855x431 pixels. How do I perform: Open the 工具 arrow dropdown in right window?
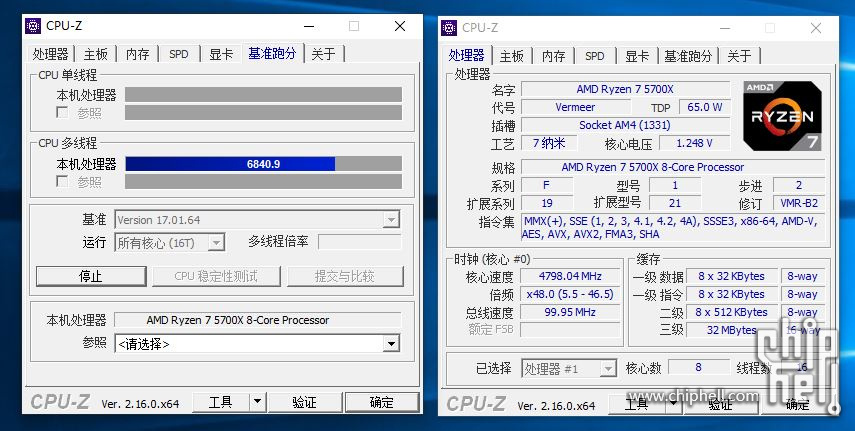tap(673, 404)
